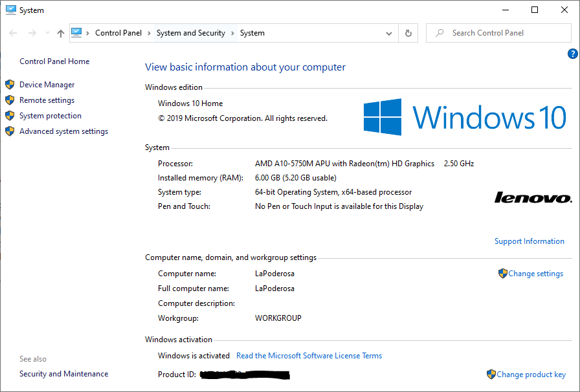The width and height of the screenshot is (580, 392).
Task: Open System and Security breadcrumb
Action: (191, 33)
